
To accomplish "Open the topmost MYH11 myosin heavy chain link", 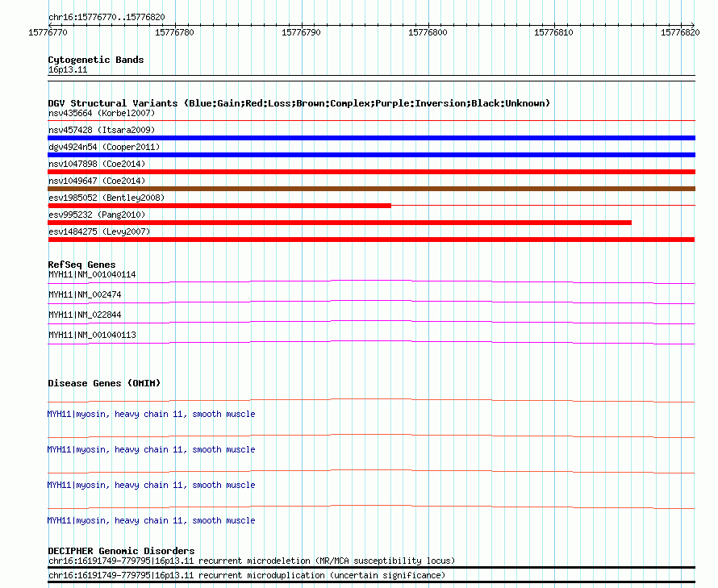I will point(151,415).
